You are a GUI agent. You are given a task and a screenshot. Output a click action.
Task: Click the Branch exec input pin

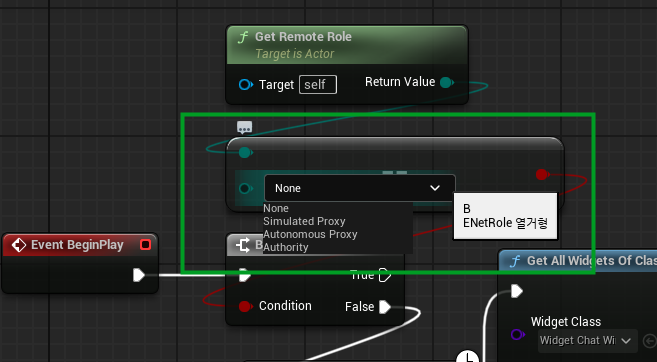[x=245, y=275]
